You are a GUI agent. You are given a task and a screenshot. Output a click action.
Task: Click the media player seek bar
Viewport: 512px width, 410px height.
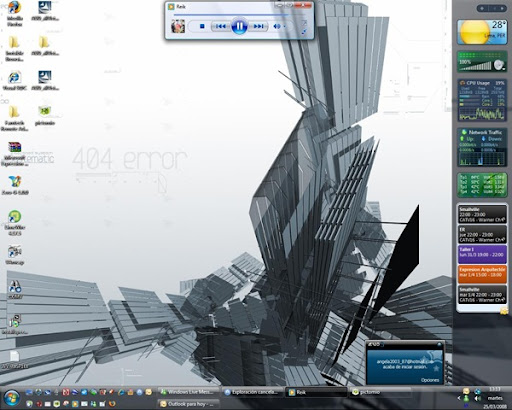[231, 15]
